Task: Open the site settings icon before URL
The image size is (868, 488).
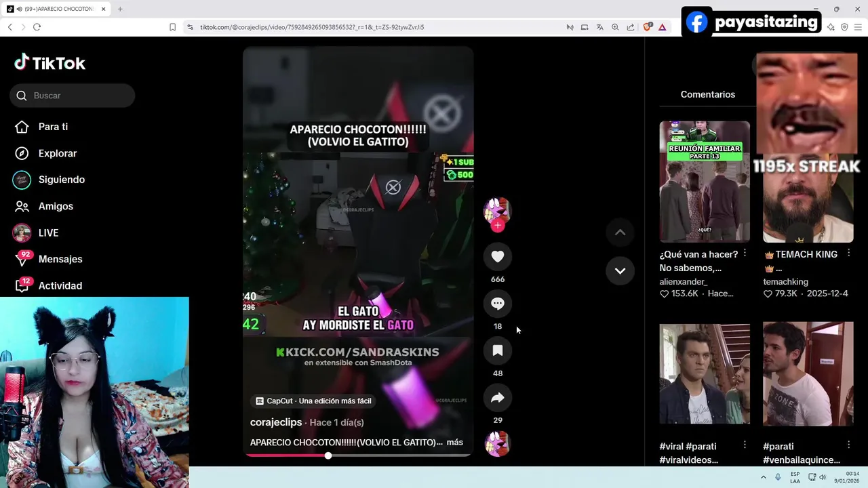Action: coord(190,27)
